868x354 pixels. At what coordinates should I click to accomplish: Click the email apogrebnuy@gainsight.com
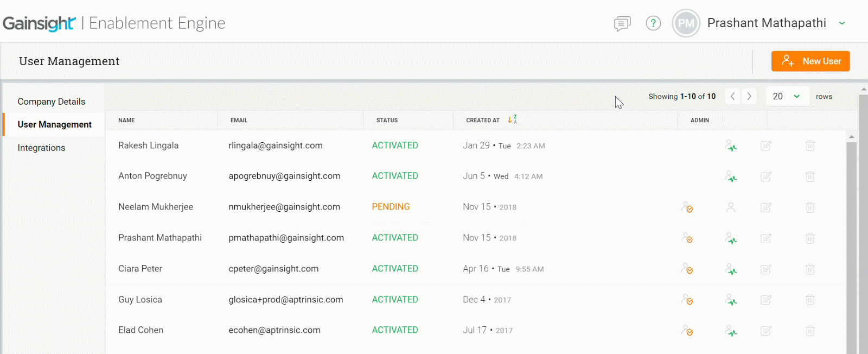click(284, 176)
